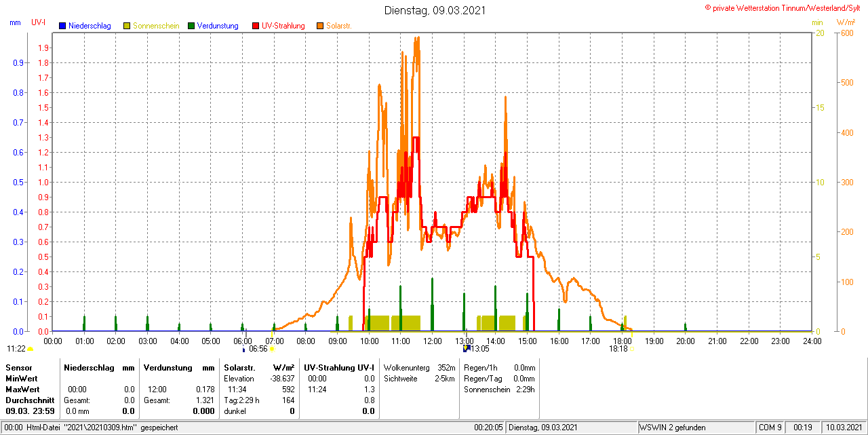
Task: Click the COM 9 status bar entry
Action: [x=770, y=428]
